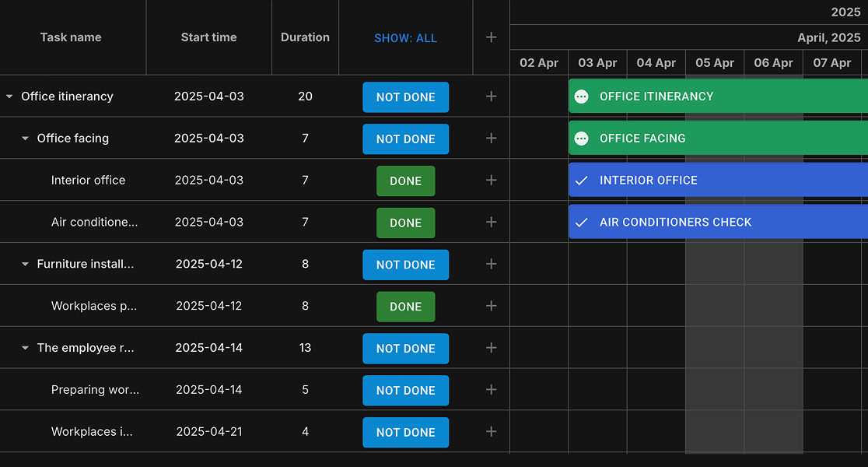Toggle the Preparing wor... NOT DONE status
Image resolution: width=868 pixels, height=467 pixels.
coord(405,391)
